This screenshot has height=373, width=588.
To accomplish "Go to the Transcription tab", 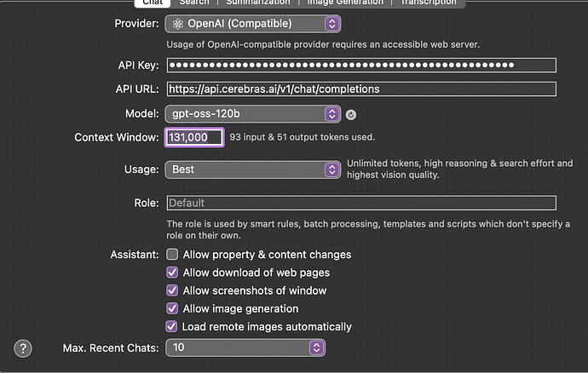I will pyautogui.click(x=428, y=3).
